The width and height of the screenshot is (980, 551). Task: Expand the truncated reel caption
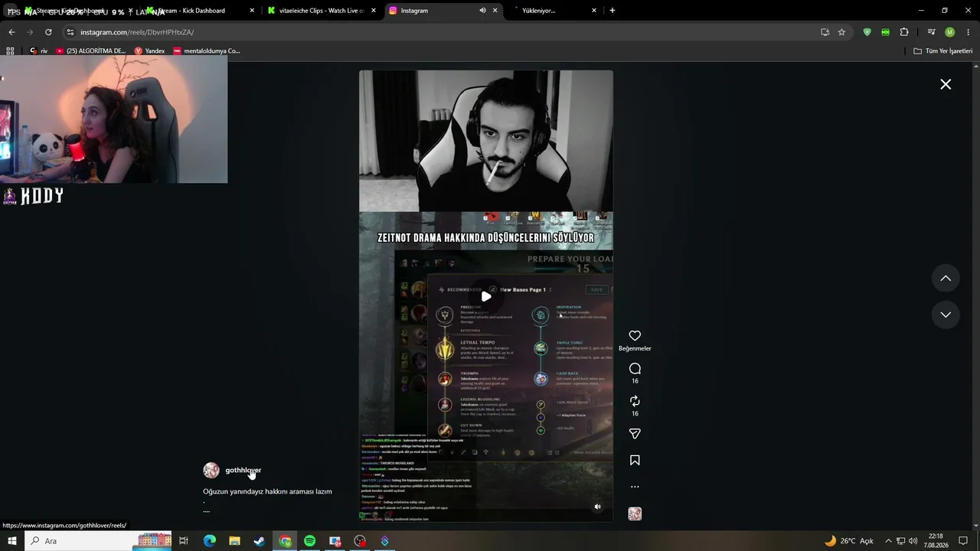(206, 510)
